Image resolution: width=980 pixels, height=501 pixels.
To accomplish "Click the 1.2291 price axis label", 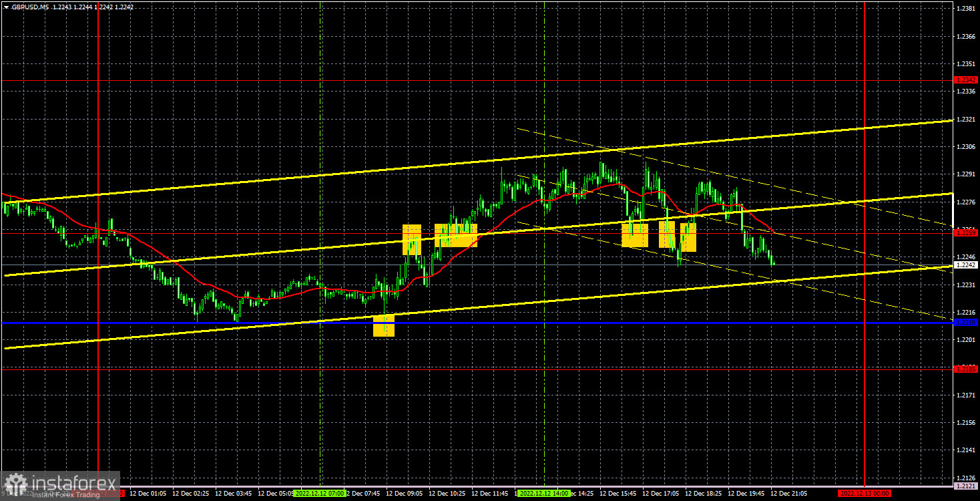I will (x=965, y=174).
